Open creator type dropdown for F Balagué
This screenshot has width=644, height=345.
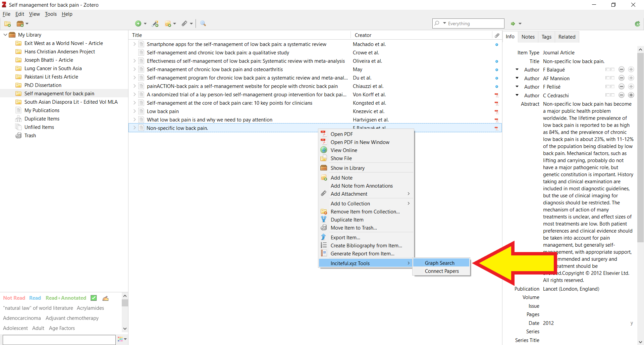point(517,69)
